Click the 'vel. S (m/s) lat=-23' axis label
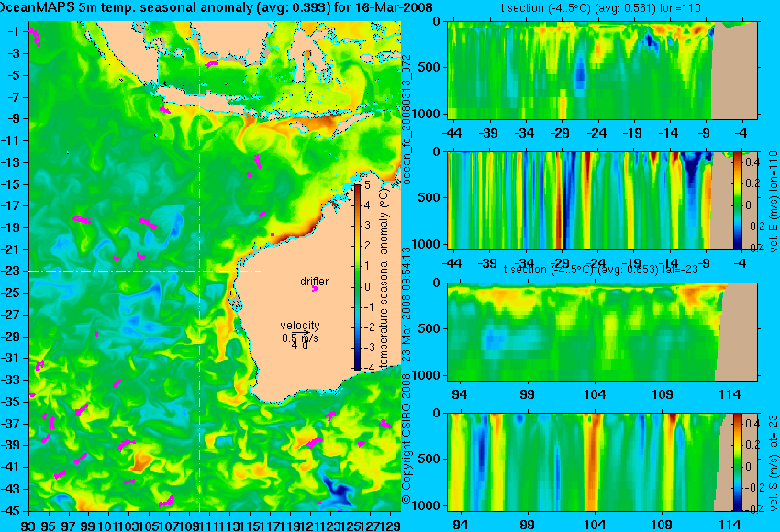 coord(773,463)
